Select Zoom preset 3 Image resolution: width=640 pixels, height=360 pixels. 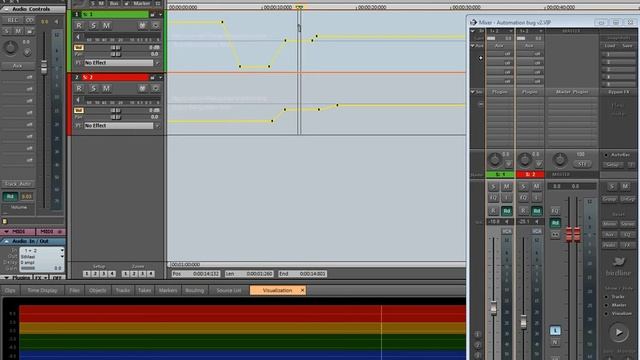tap(142, 274)
